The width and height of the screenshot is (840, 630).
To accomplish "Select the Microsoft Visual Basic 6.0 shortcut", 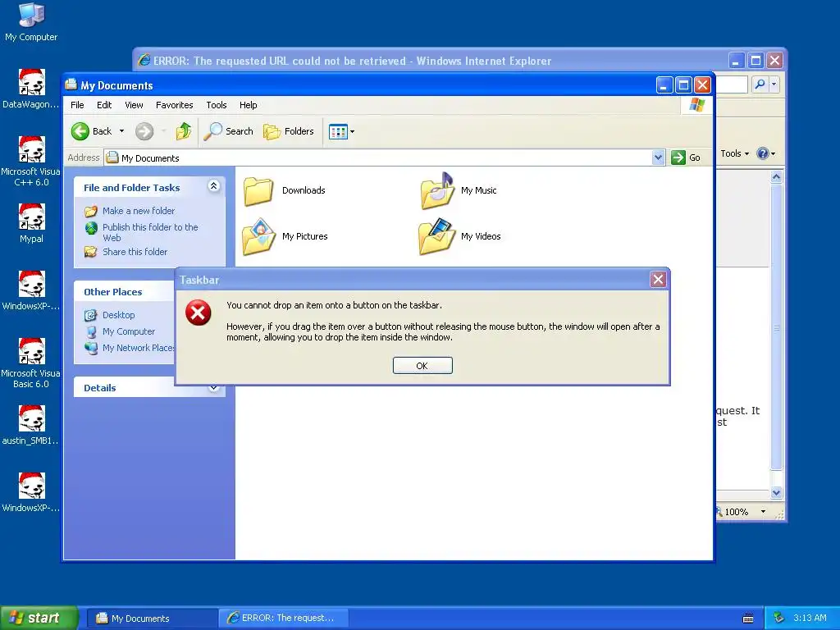I will coord(31,363).
